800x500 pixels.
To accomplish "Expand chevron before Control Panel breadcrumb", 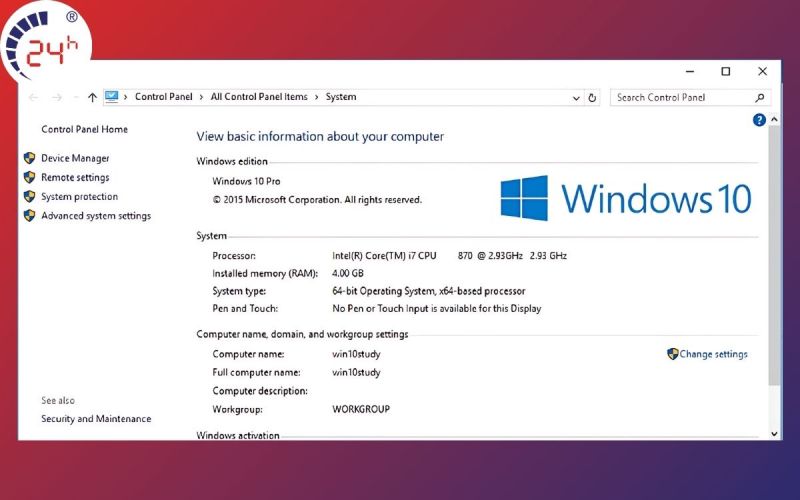I will click(x=126, y=97).
